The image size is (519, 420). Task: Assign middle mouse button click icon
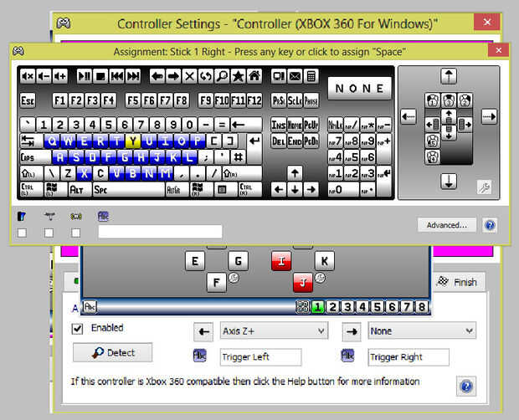point(449,100)
